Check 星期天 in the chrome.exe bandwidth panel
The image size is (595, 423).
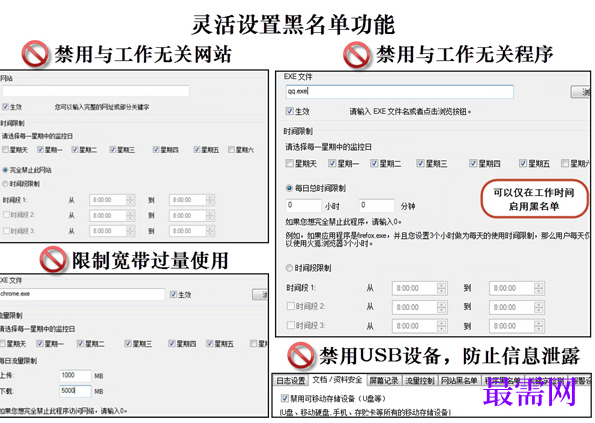coord(3,344)
